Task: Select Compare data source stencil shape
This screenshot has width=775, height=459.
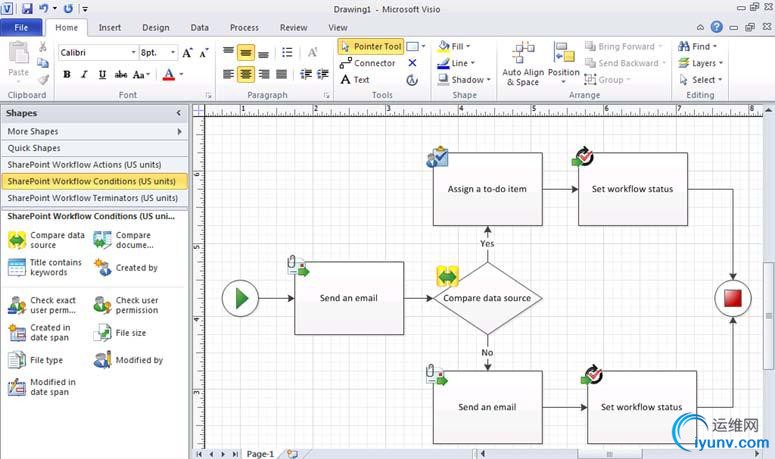Action: click(46, 240)
